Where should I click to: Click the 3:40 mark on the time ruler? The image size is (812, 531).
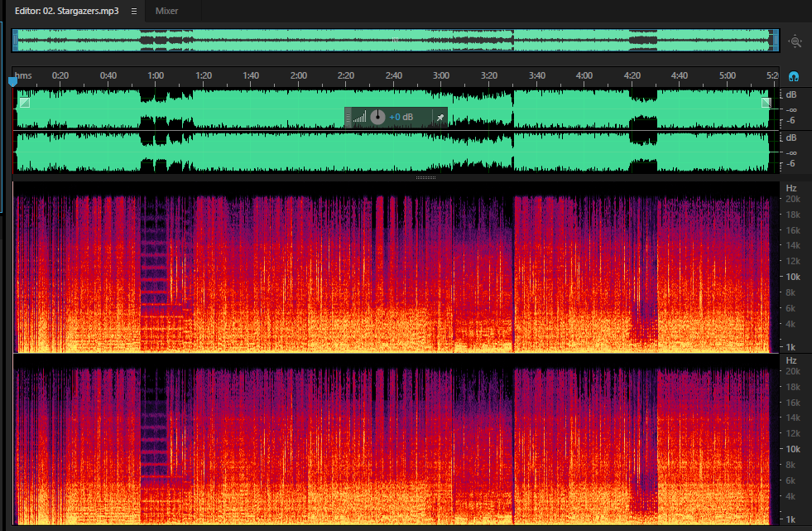point(536,75)
